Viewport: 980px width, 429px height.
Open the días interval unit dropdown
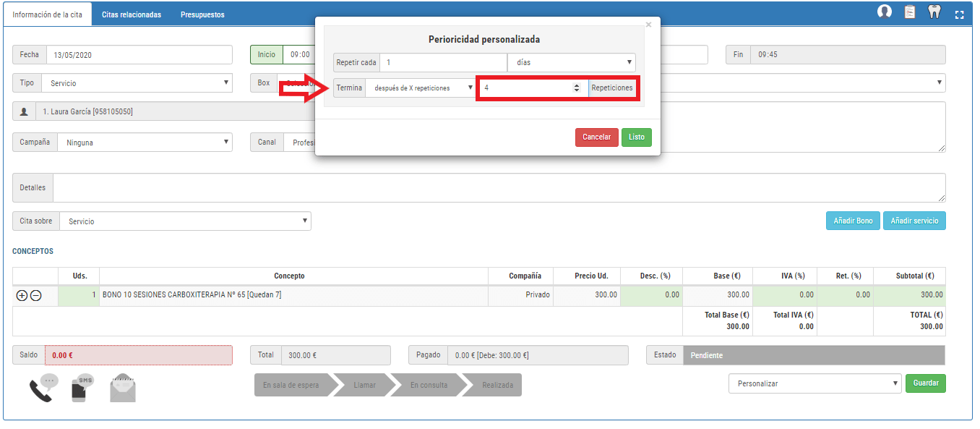pos(571,63)
